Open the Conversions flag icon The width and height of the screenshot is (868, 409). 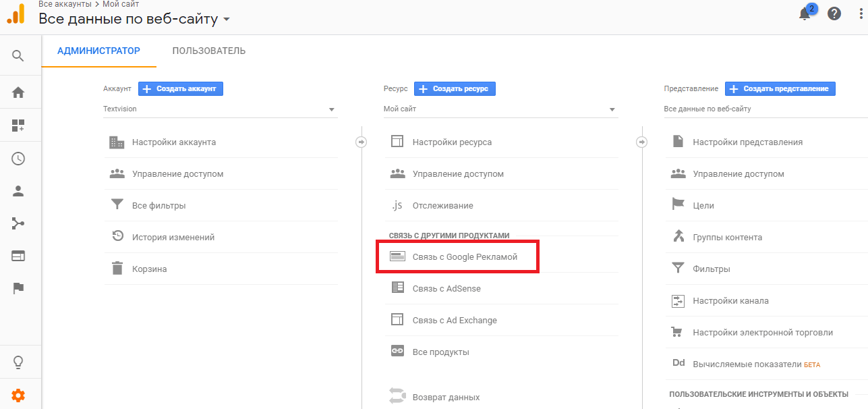coord(18,288)
